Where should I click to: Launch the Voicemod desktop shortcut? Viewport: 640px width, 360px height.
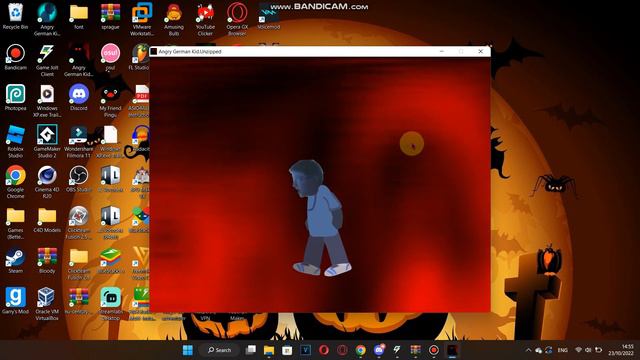click(269, 17)
